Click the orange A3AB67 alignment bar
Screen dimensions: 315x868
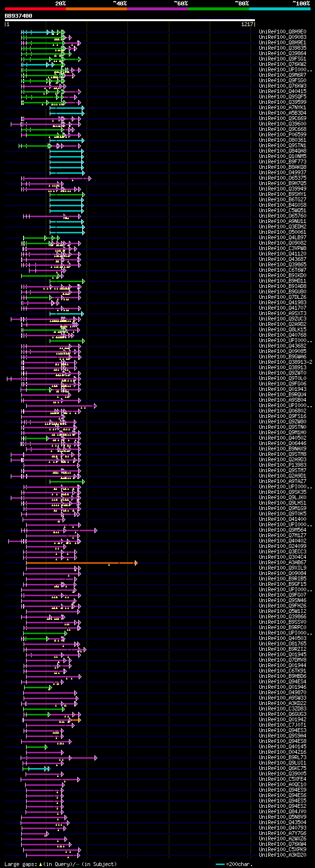tap(81, 563)
